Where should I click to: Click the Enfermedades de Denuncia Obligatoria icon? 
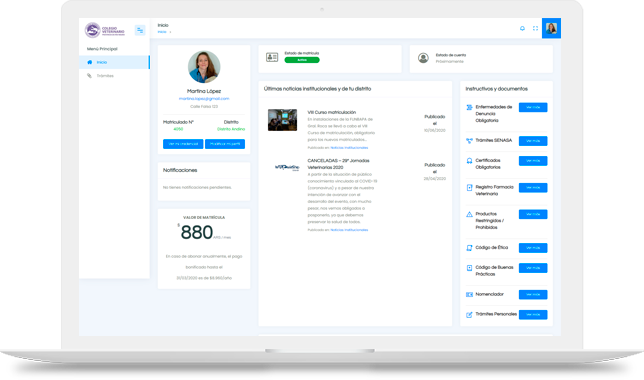pyautogui.click(x=469, y=107)
